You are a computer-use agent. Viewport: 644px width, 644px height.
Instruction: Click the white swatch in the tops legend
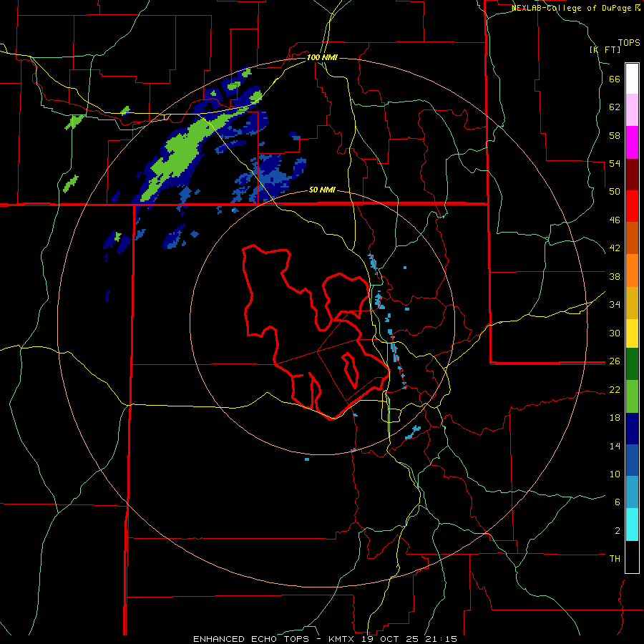[632, 79]
